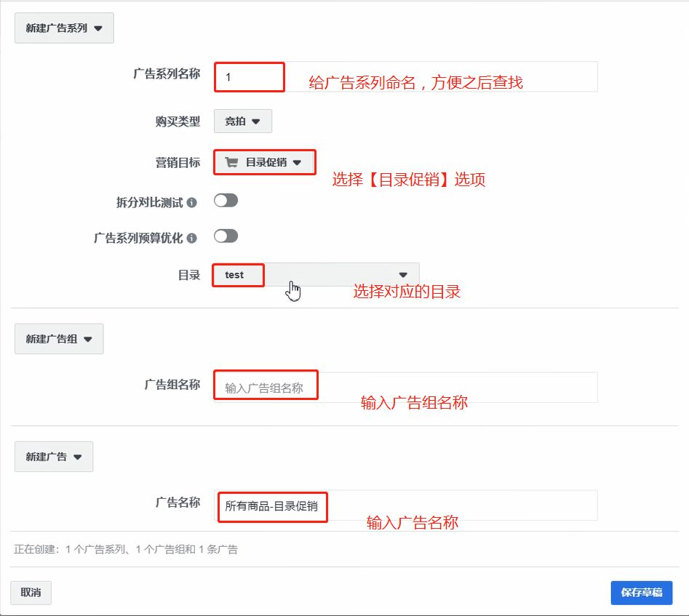
Task: Click into the 广告组名称 text field
Action: tap(405, 388)
